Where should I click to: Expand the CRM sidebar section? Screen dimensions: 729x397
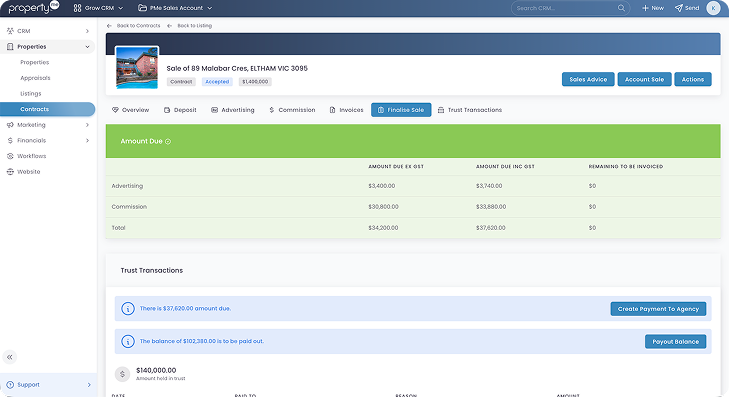pos(87,31)
